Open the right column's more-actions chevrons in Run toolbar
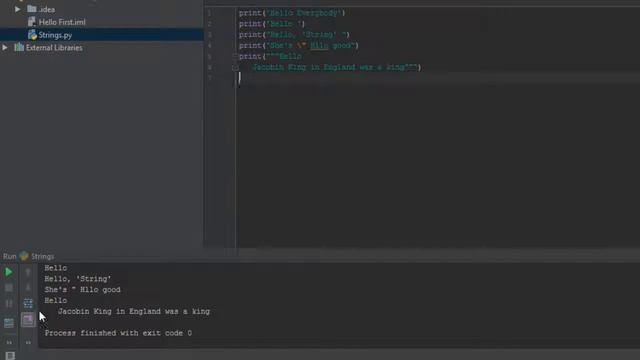This screenshot has width=640, height=360. tap(28, 342)
